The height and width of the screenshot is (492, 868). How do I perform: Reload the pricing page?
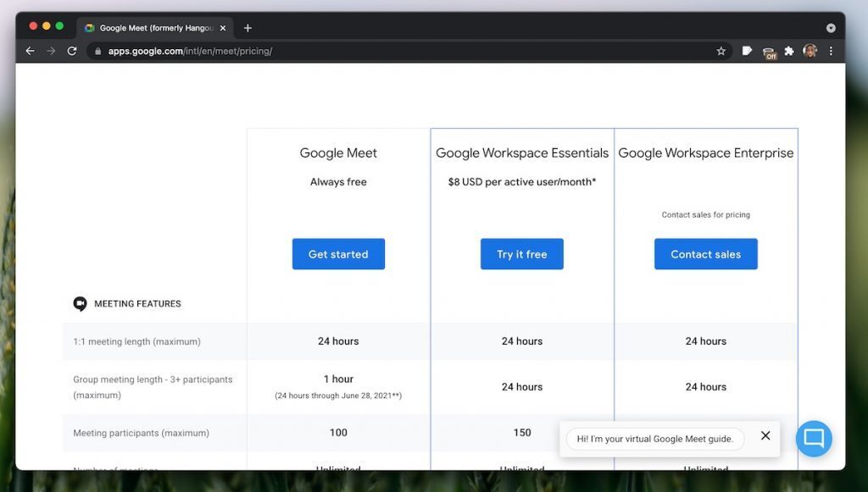[x=71, y=50]
